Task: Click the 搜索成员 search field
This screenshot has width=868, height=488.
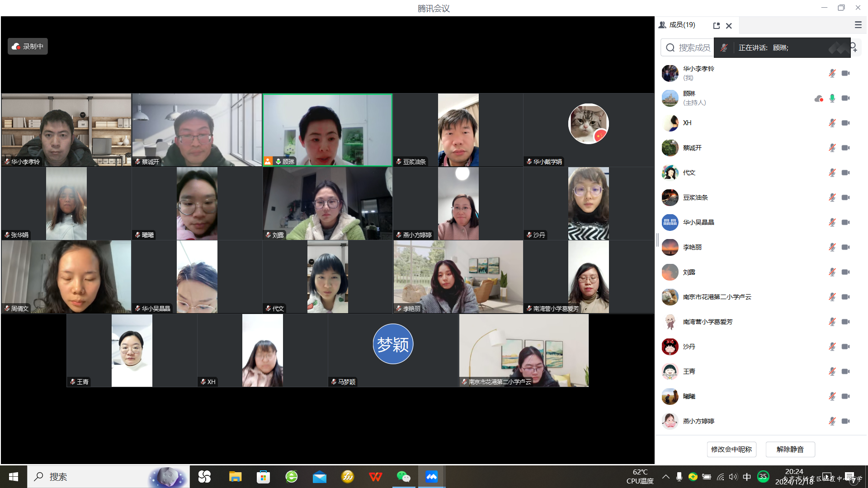Action: pos(687,47)
